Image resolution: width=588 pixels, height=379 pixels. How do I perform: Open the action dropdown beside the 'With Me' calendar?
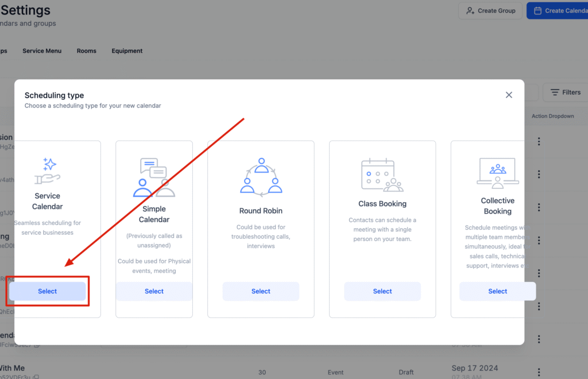[539, 372]
